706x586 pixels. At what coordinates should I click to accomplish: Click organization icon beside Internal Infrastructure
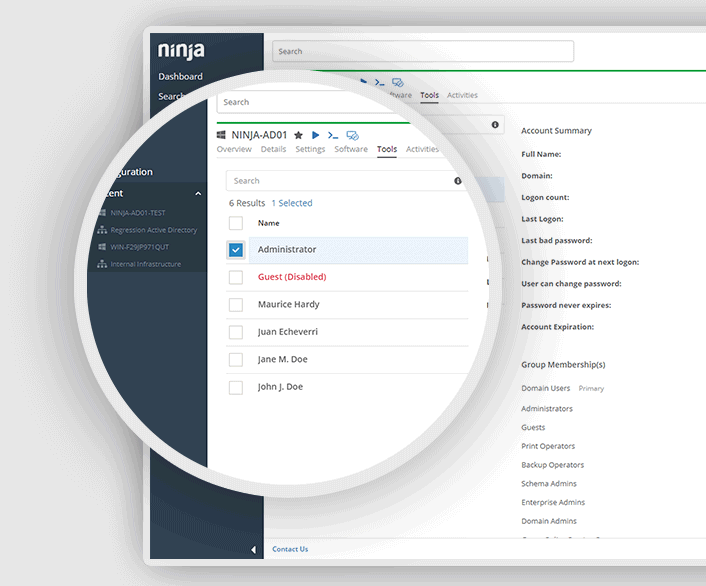pyautogui.click(x=102, y=264)
